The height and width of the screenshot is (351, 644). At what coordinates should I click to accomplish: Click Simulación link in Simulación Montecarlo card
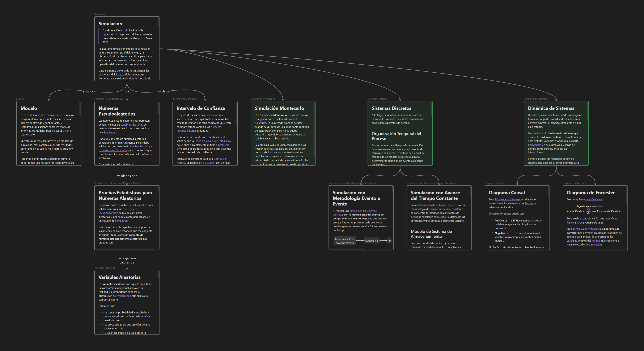click(x=266, y=115)
